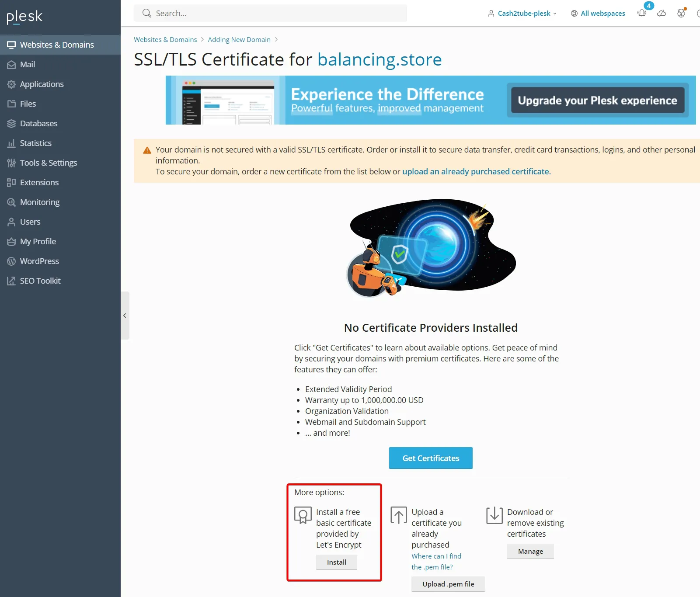Open My Profile in the sidebar
Viewport: 700px width, 597px height.
click(x=60, y=241)
